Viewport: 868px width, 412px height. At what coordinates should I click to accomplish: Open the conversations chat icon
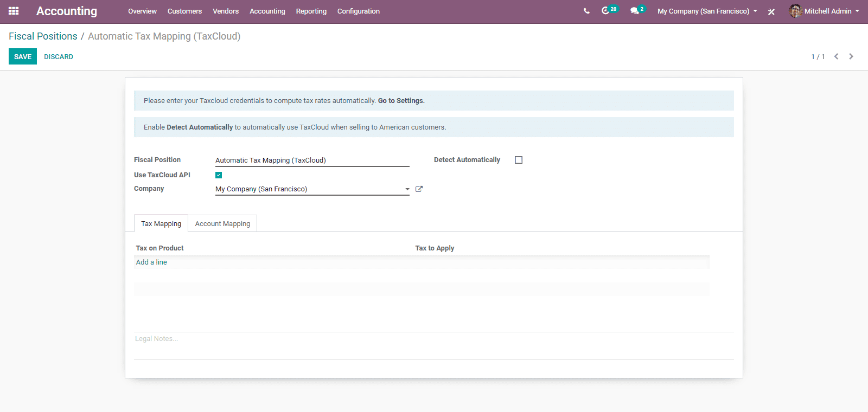[634, 11]
